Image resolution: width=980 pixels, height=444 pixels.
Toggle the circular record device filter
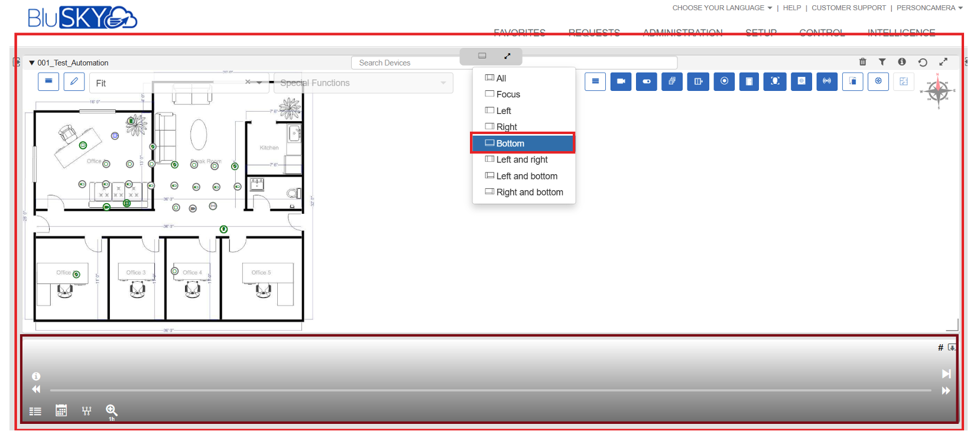tap(724, 81)
